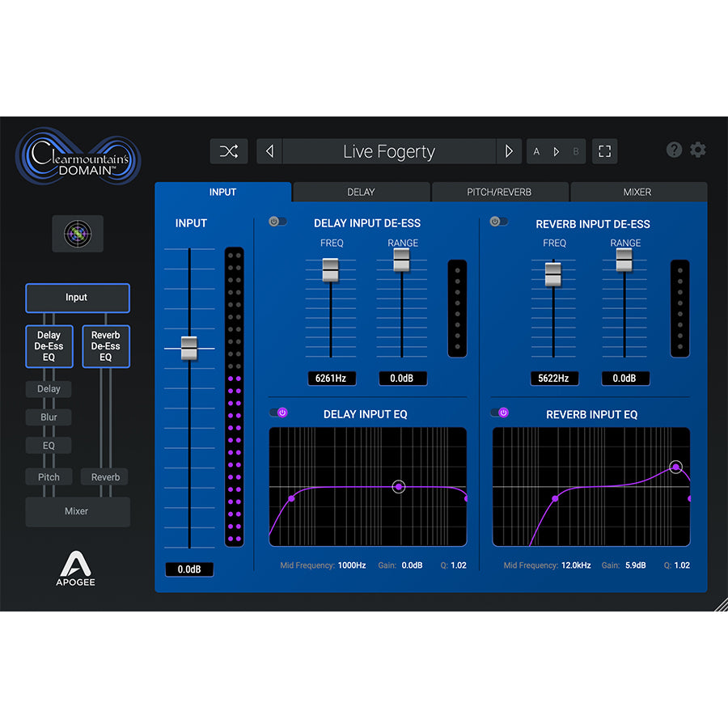Click Delay De-Ess gain reduction meter
The width and height of the screenshot is (728, 728).
point(457,309)
